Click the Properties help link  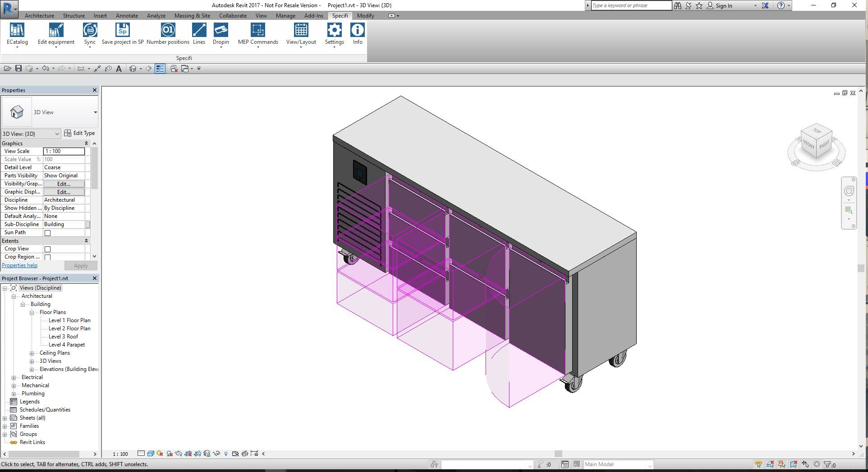20,265
